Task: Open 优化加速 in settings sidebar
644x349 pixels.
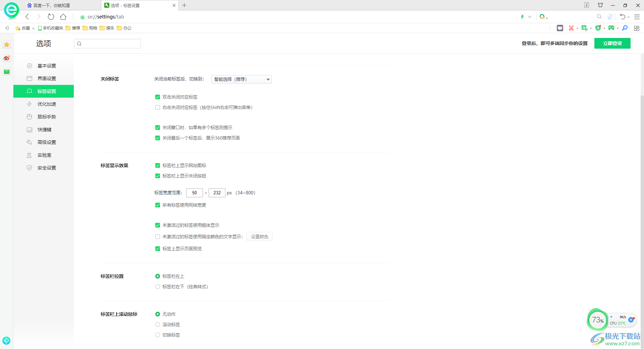Action: (x=44, y=104)
